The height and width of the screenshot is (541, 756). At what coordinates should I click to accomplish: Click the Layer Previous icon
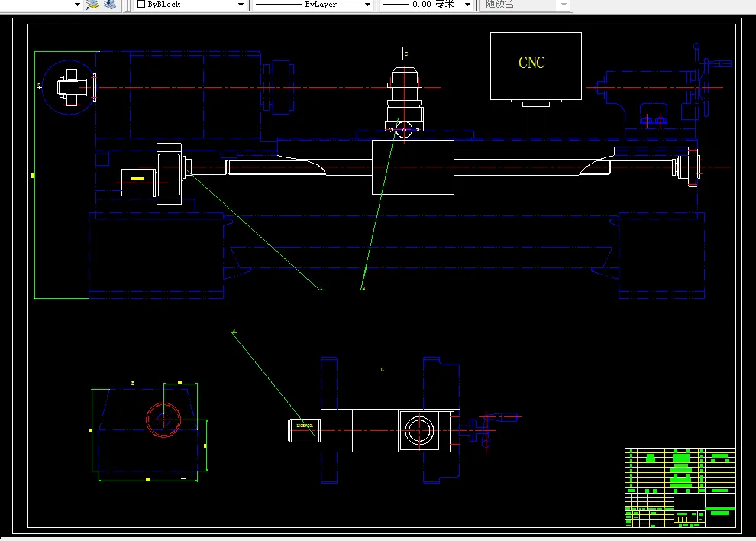[x=111, y=5]
